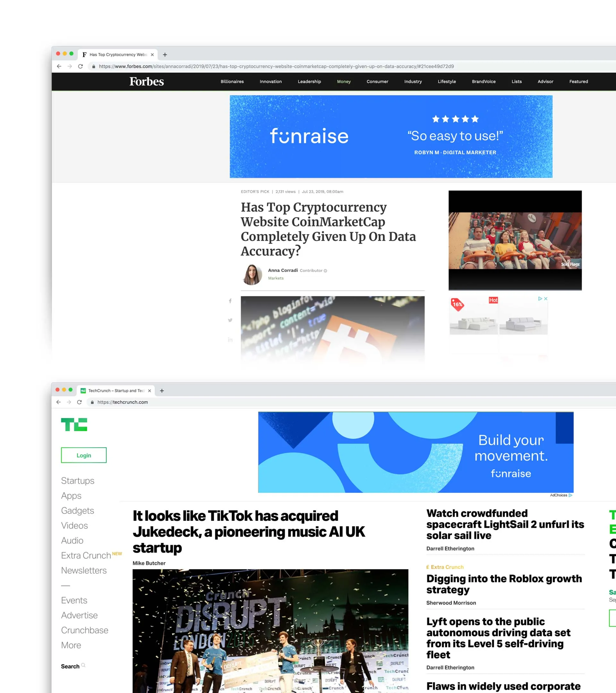Close the TechCrunch tab
The height and width of the screenshot is (693, 616).
pyautogui.click(x=150, y=391)
